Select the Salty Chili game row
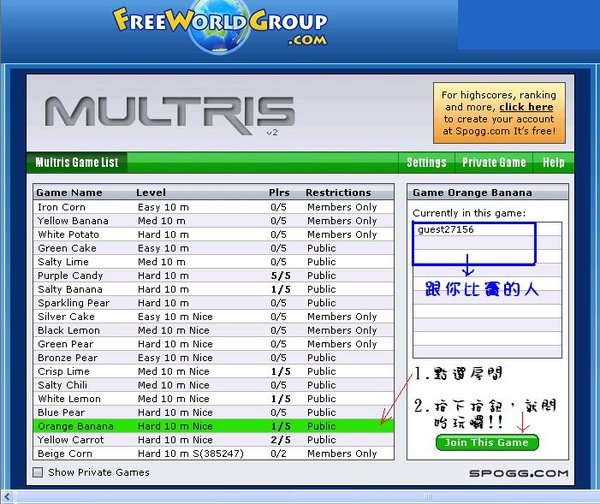This screenshot has width=600, height=504. [214, 385]
